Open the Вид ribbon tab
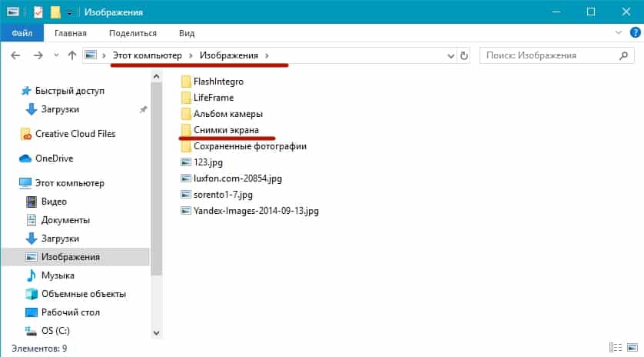Viewport: 644px width, 357px height. point(187,33)
